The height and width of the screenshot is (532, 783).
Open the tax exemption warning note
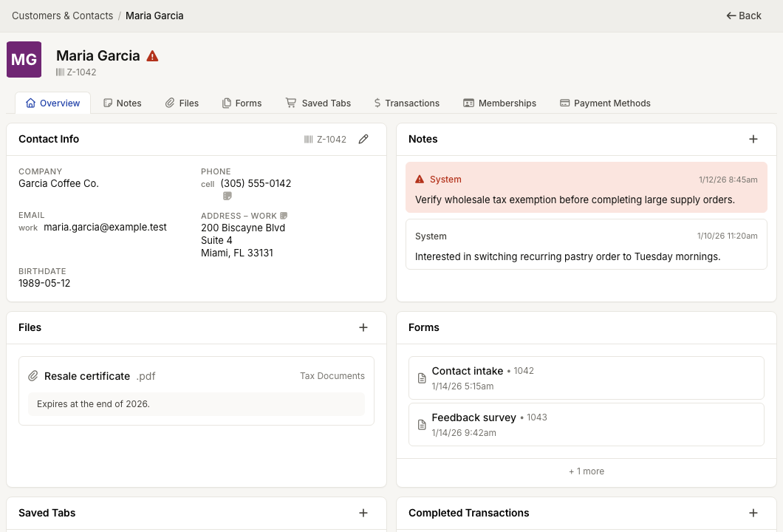point(587,188)
